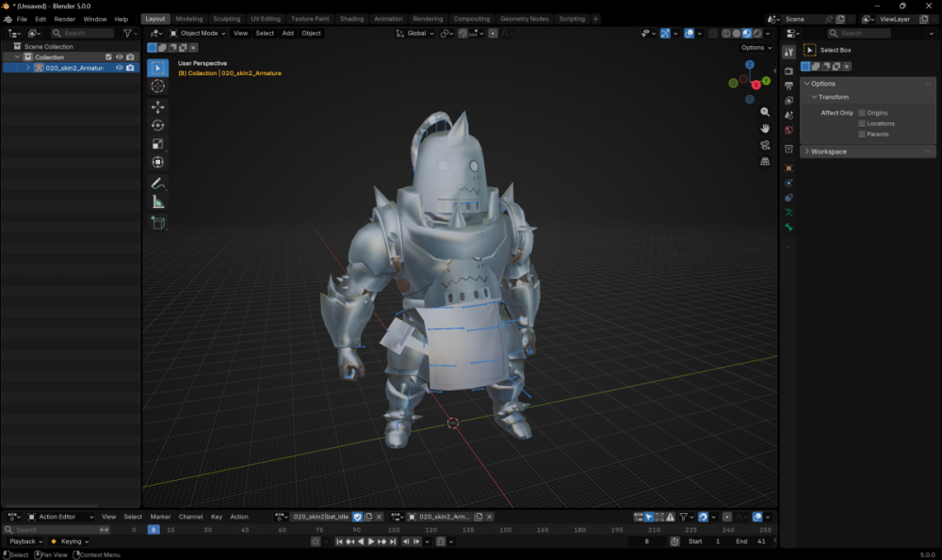
Task: Select the Annotate tool
Action: (158, 184)
